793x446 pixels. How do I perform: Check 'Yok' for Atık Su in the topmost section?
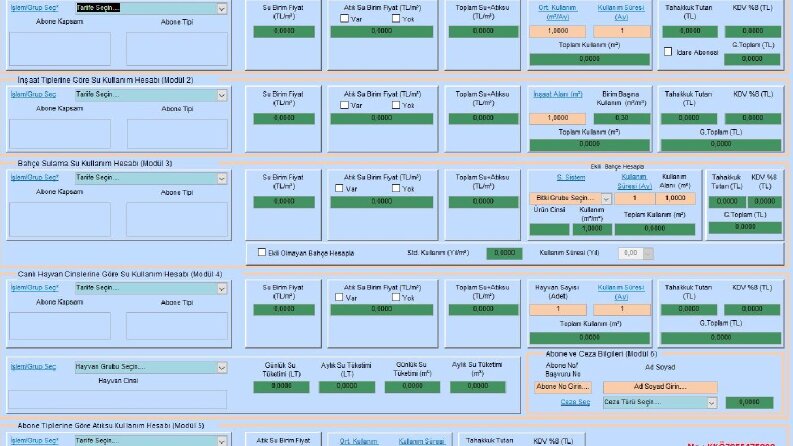pos(396,18)
